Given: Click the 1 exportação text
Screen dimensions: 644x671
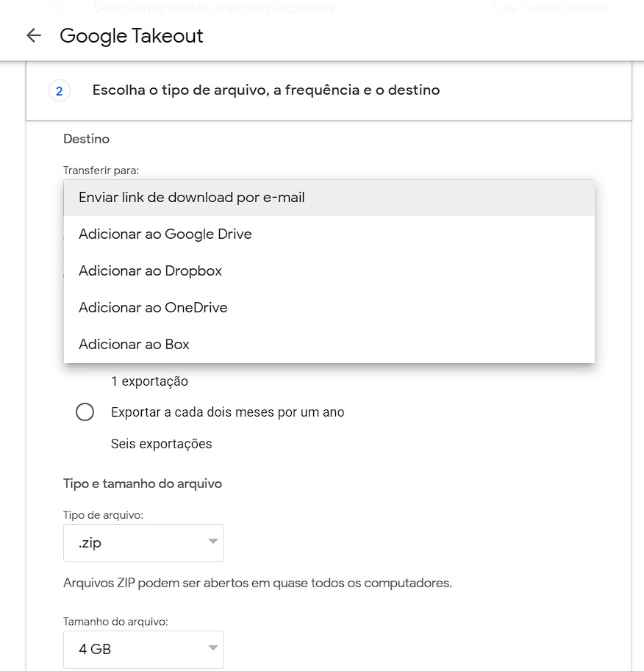Looking at the screenshot, I should tap(149, 381).
